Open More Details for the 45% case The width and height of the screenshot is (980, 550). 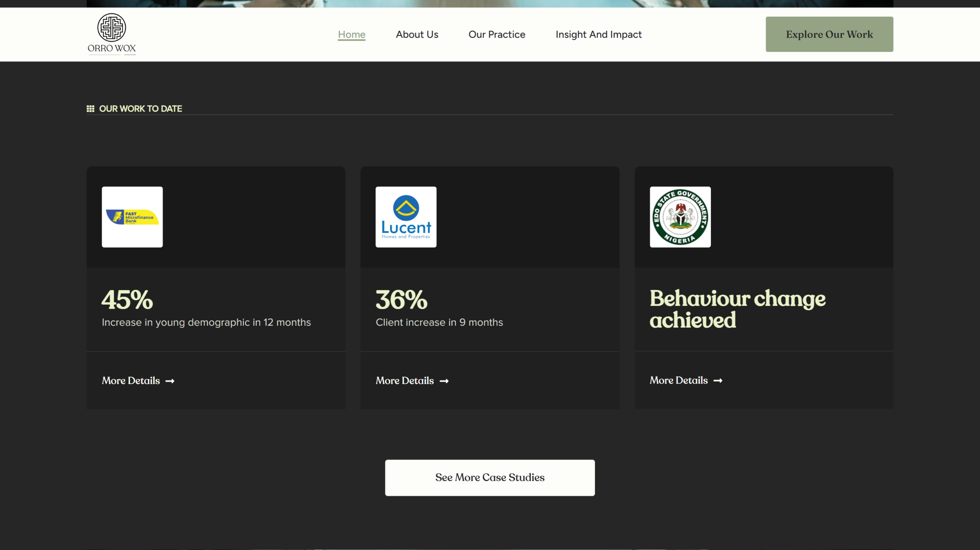click(131, 380)
